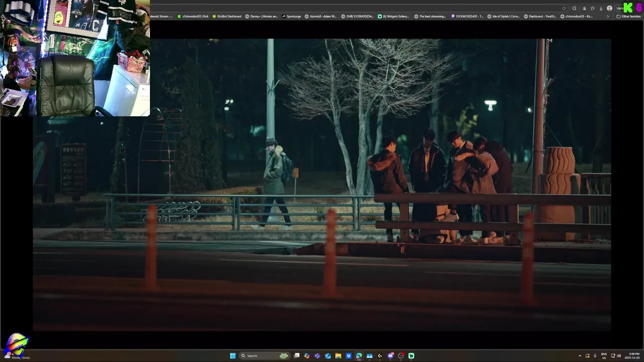Open the S1CKMODZS420 - T bookmark
The width and height of the screenshot is (644, 362).
pyautogui.click(x=467, y=16)
